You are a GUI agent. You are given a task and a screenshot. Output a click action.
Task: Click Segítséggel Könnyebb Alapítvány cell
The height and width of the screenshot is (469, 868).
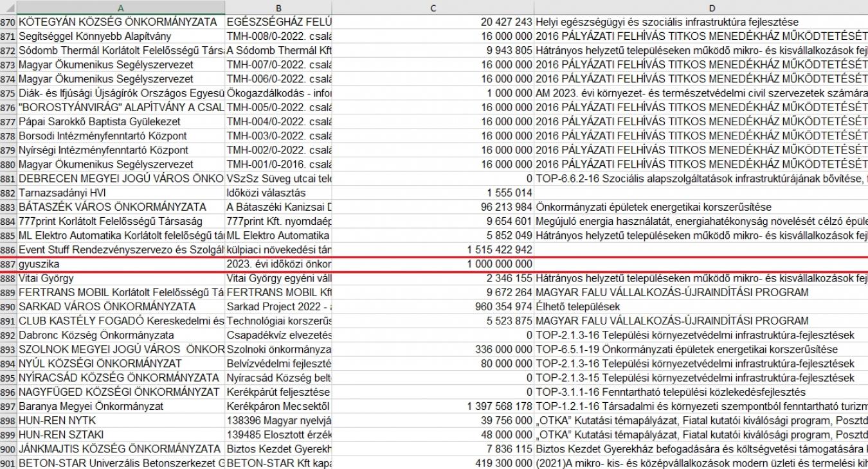pyautogui.click(x=122, y=36)
